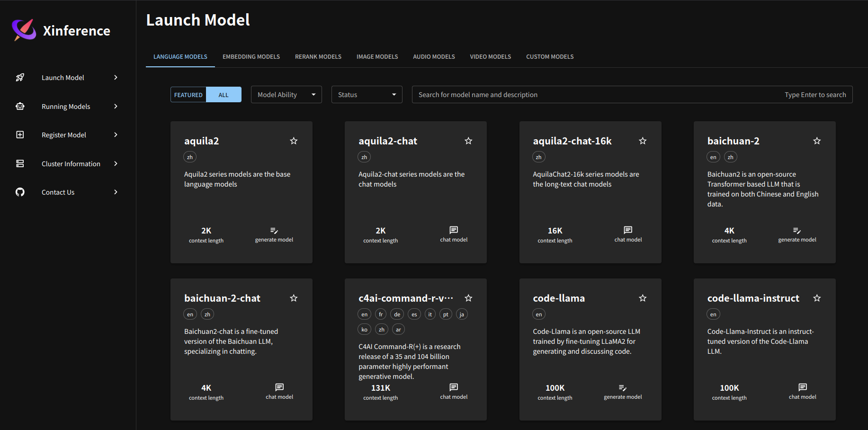Toggle favorite on c4ai-command-r card

(468, 298)
